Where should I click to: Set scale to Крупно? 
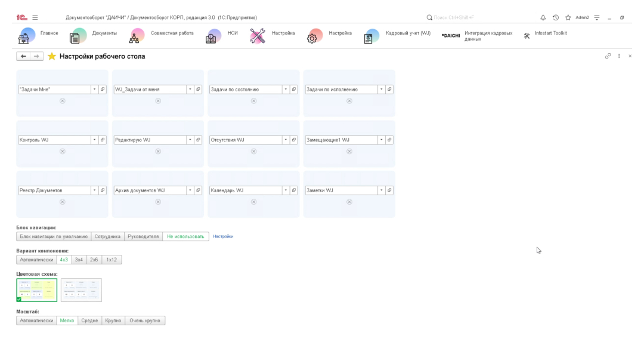click(x=113, y=321)
